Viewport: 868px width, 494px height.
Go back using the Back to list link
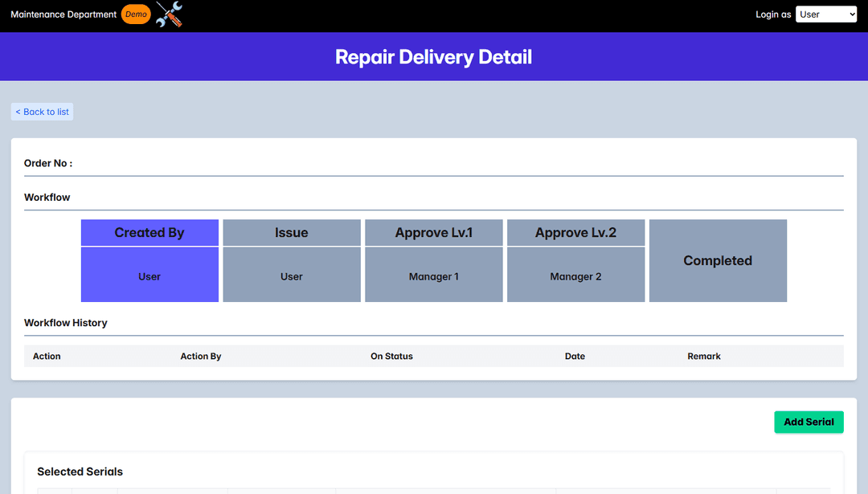point(43,112)
